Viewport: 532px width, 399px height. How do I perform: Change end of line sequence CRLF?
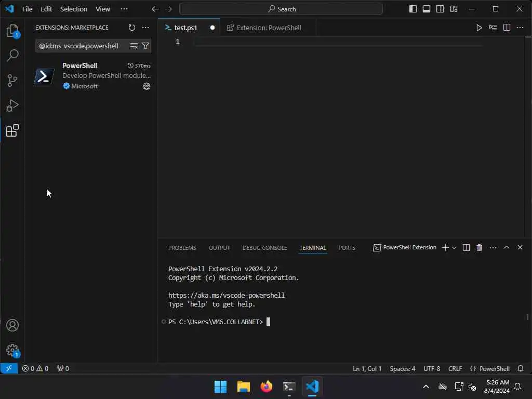click(x=455, y=369)
